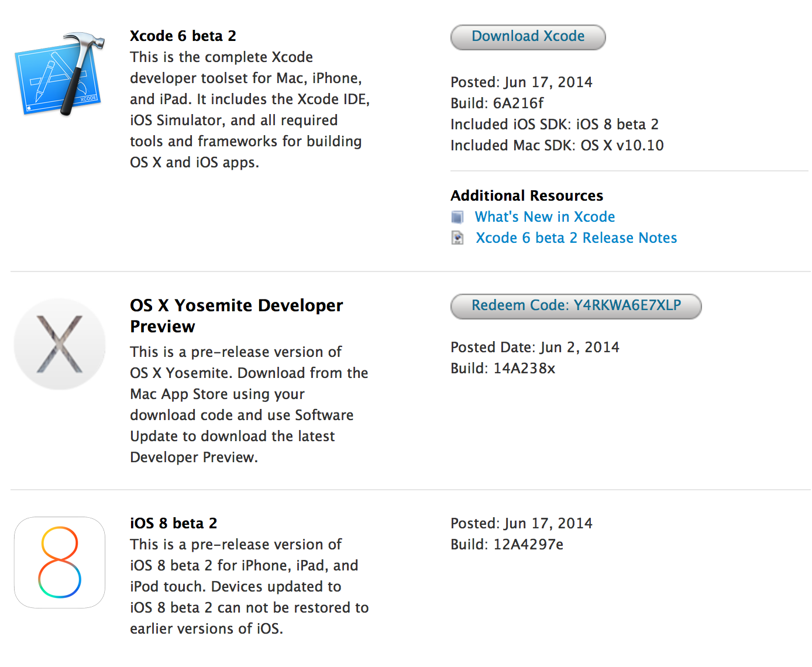Click the iOS 8 beta 2 heading

pos(174,523)
